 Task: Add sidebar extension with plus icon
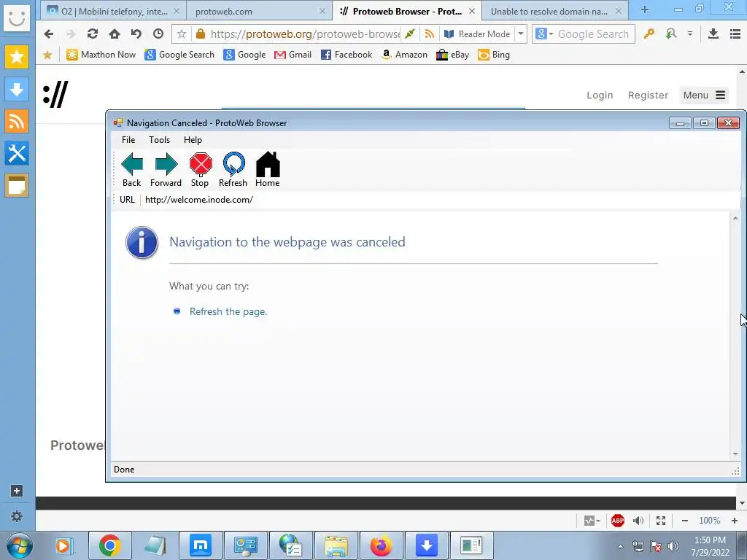(x=17, y=491)
